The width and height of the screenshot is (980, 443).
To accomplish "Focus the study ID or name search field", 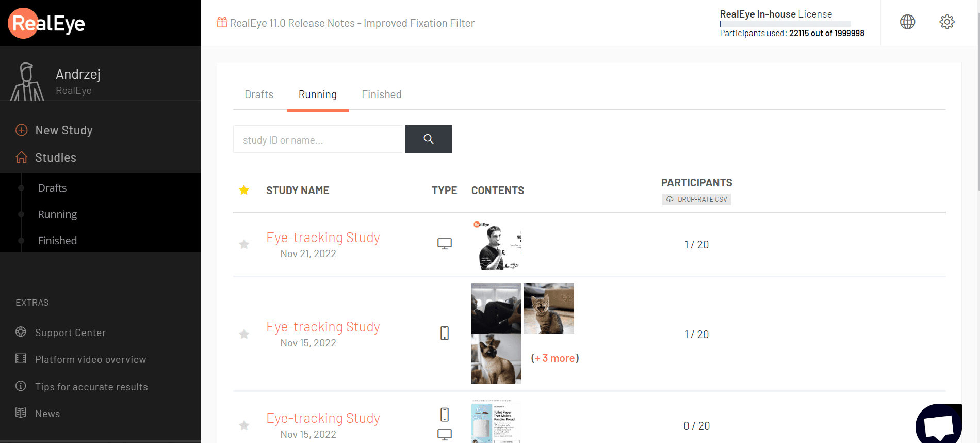I will click(x=318, y=139).
